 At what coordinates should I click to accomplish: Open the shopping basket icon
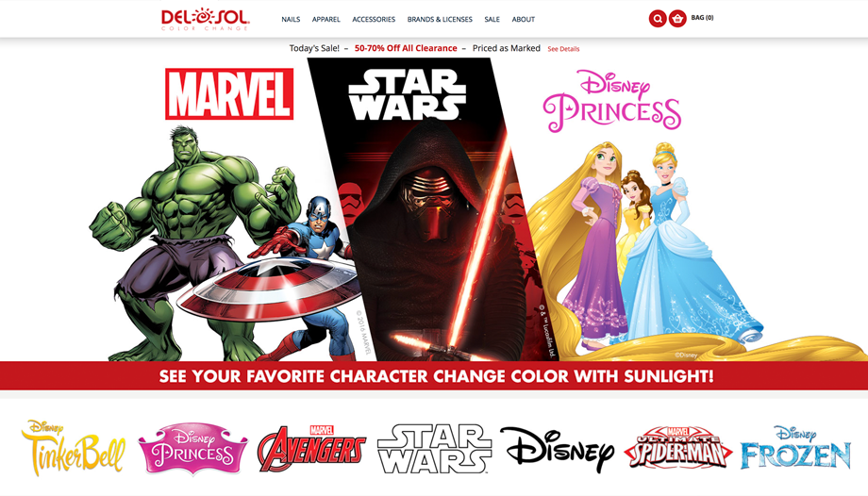pyautogui.click(x=677, y=19)
